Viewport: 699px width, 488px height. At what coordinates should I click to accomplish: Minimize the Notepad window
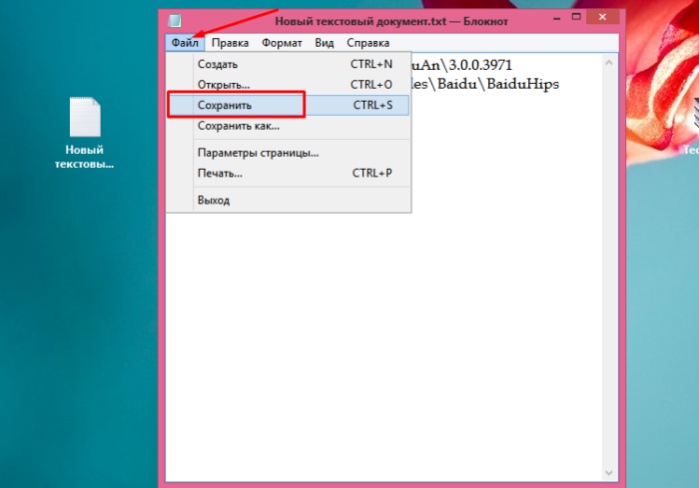click(x=557, y=18)
